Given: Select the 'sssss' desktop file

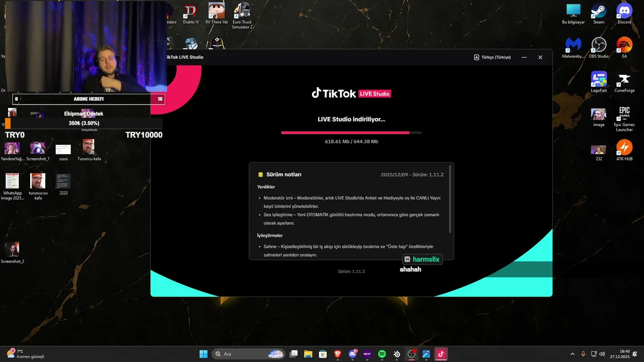Looking at the screenshot, I should 63,152.
